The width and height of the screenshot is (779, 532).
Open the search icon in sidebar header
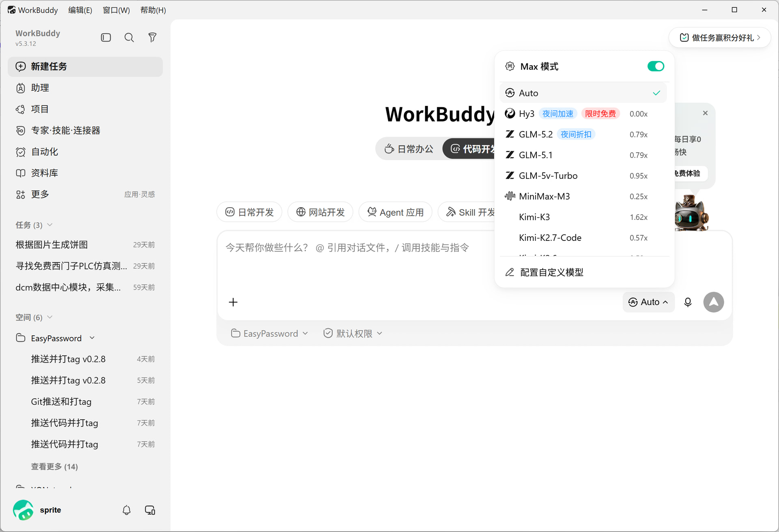(x=129, y=38)
